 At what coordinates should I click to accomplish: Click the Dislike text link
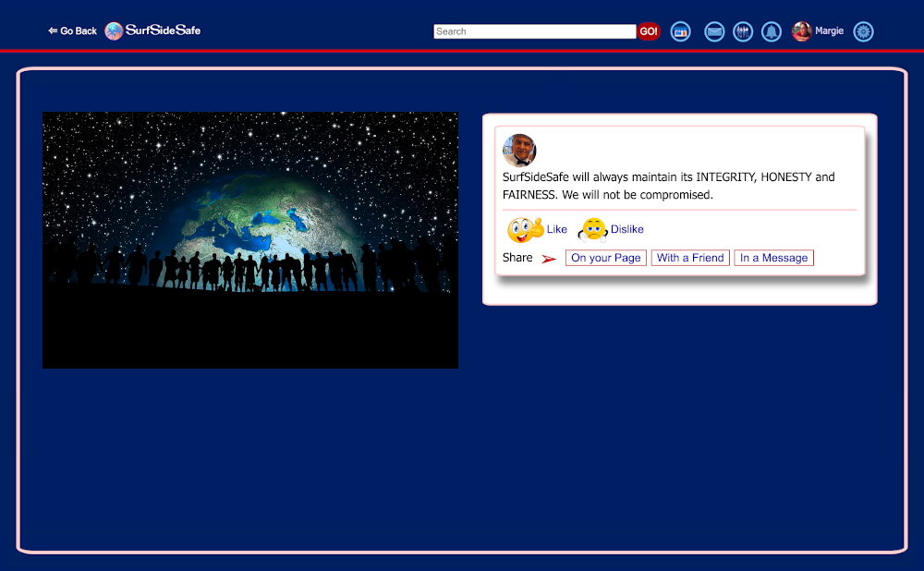pyautogui.click(x=627, y=229)
